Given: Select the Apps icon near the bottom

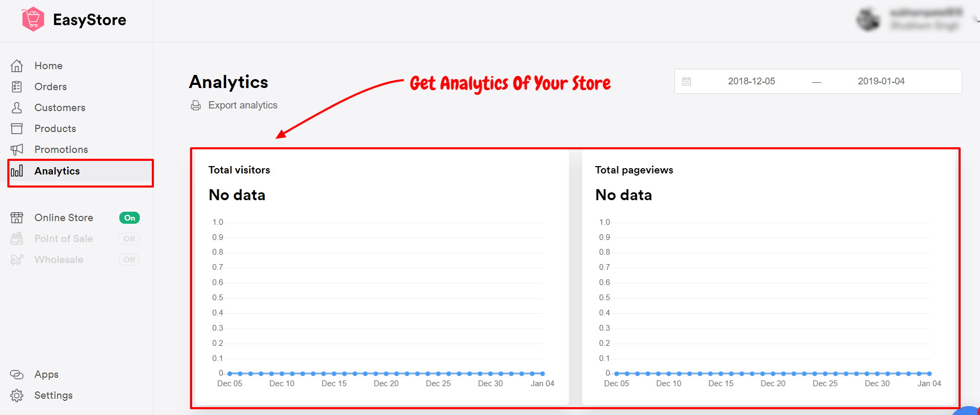Looking at the screenshot, I should (x=17, y=374).
